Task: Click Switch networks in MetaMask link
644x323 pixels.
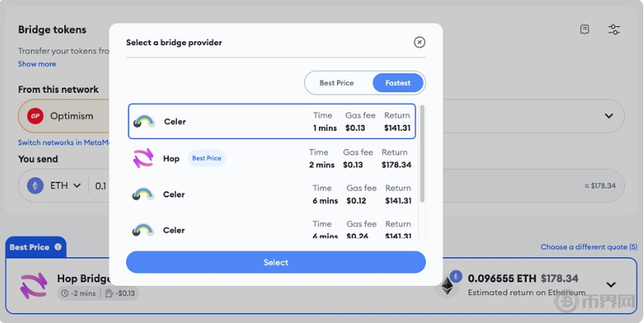Action: click(63, 143)
